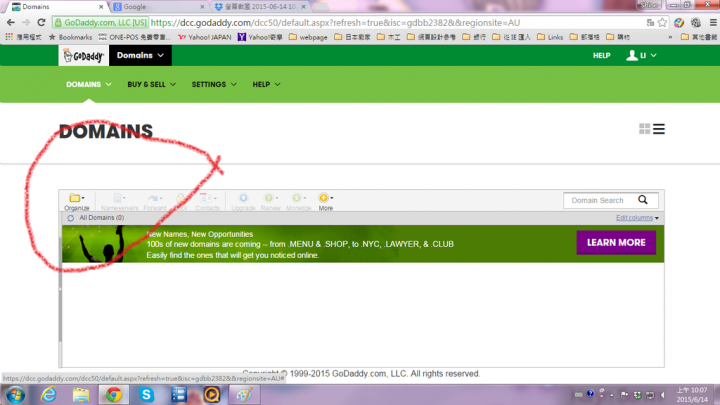
Task: Click the taskbar clock showing 10:07
Action: coord(693,395)
